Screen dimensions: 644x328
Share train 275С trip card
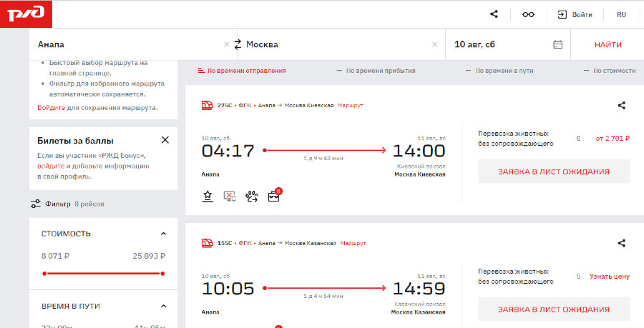[x=621, y=106]
